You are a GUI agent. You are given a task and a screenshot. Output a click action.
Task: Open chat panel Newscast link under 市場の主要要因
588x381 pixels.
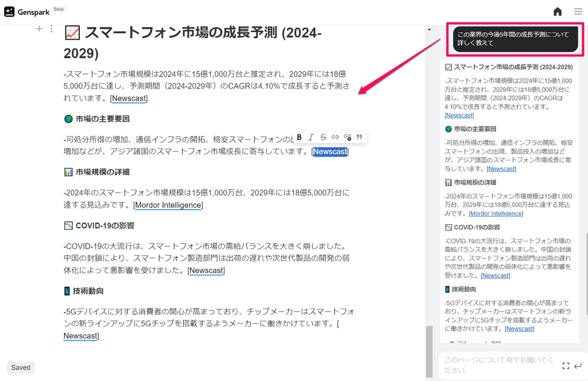pos(501,169)
